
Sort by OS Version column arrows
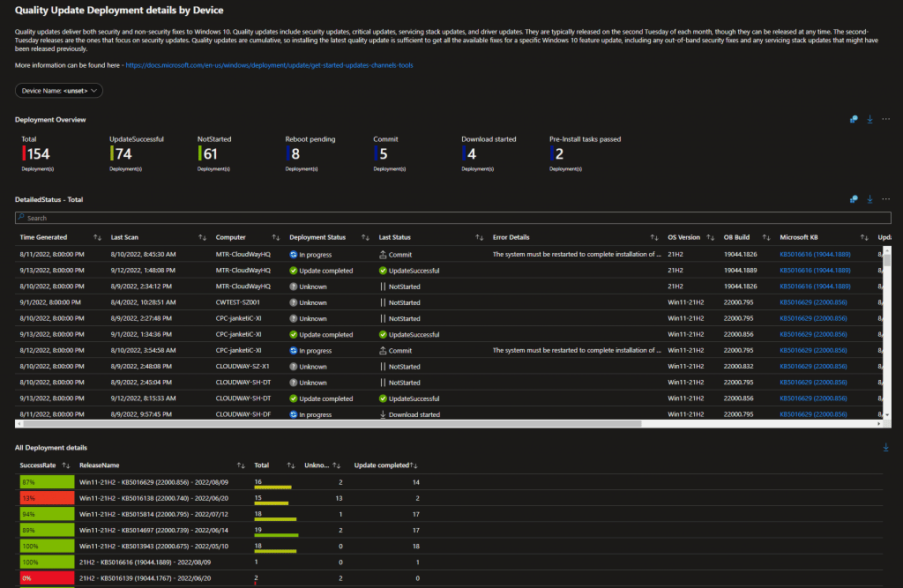pos(710,237)
